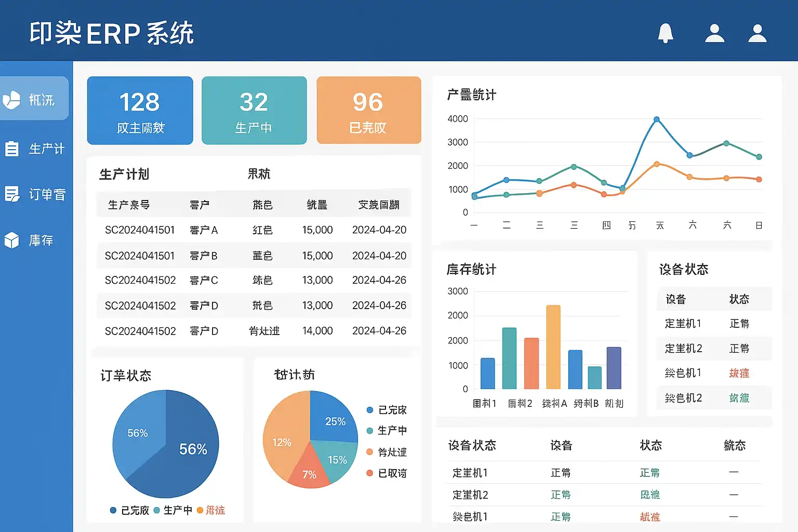
Task: Click the tallest orange bar in 库存 chart
Action: coord(553,347)
